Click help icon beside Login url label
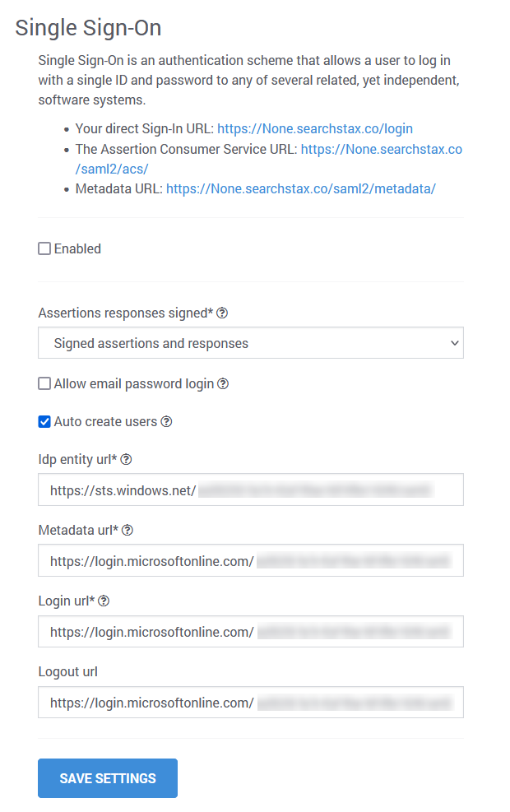 point(104,601)
